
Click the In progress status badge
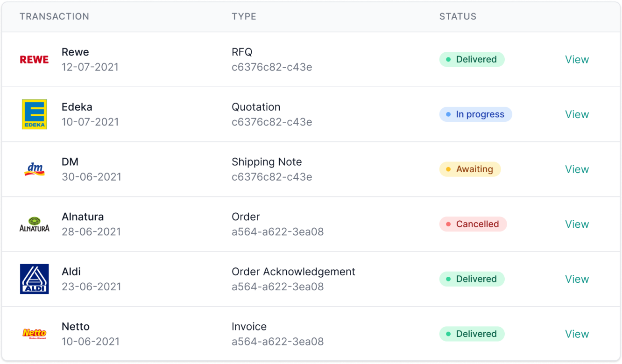[x=475, y=114]
